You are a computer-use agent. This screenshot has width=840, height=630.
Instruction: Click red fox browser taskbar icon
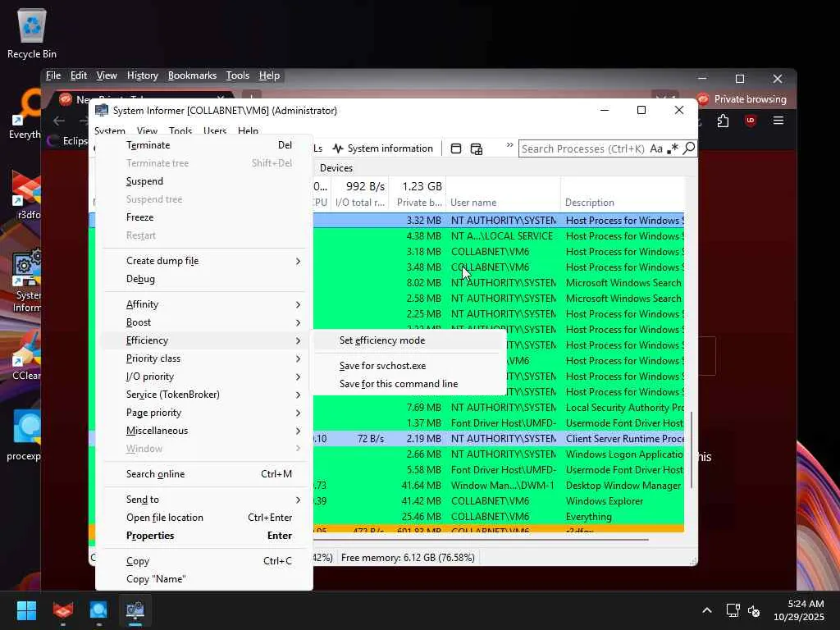pos(62,610)
